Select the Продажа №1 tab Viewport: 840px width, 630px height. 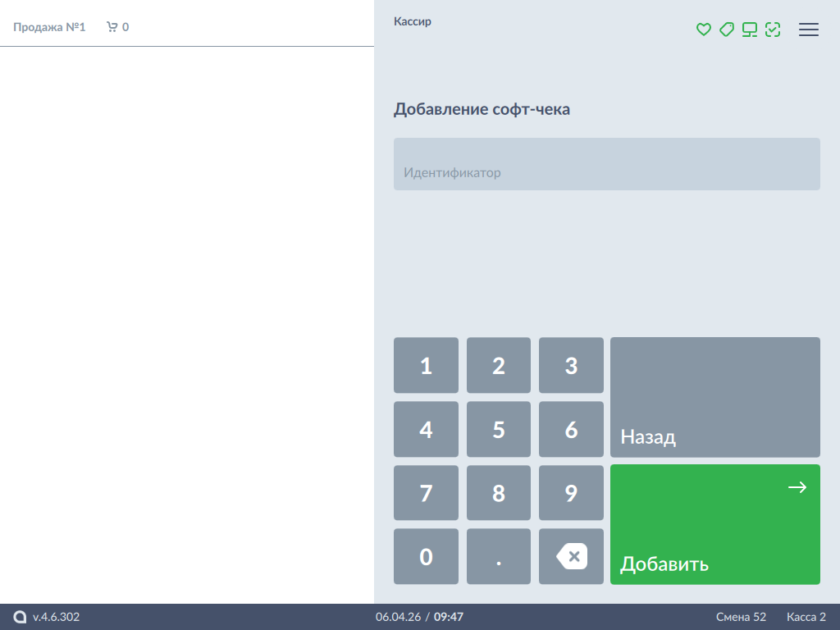tap(49, 27)
